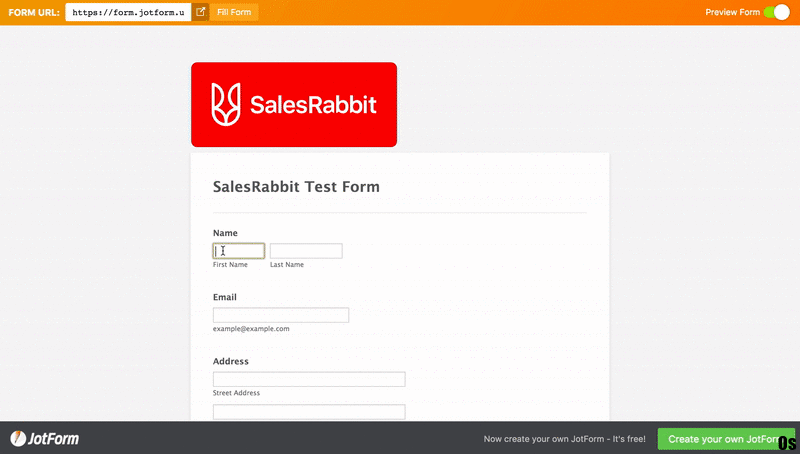Click the Address field label
Screen dimensions: 800x454
(231, 361)
